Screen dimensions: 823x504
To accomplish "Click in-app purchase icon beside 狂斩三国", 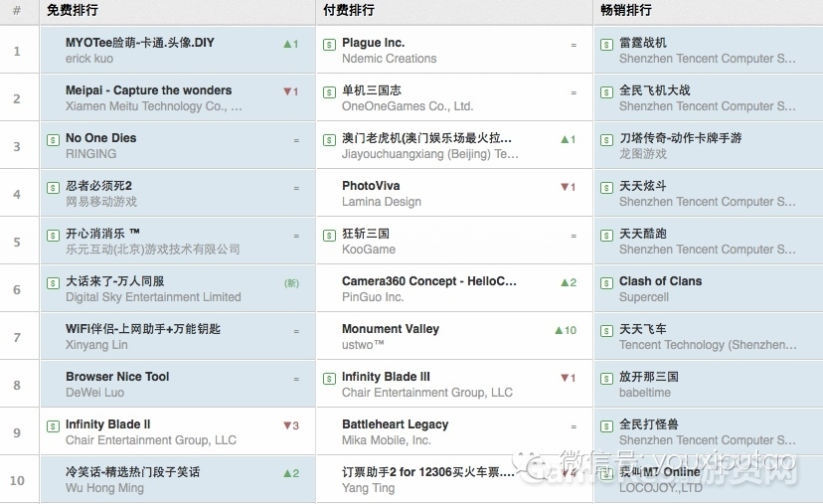I will point(329,236).
